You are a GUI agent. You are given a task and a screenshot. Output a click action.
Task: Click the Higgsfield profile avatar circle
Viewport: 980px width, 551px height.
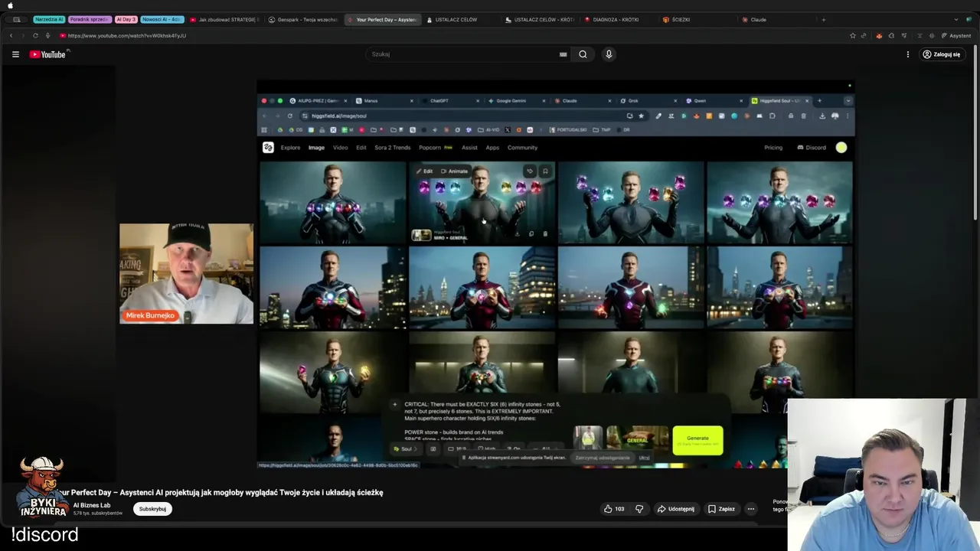tap(841, 148)
